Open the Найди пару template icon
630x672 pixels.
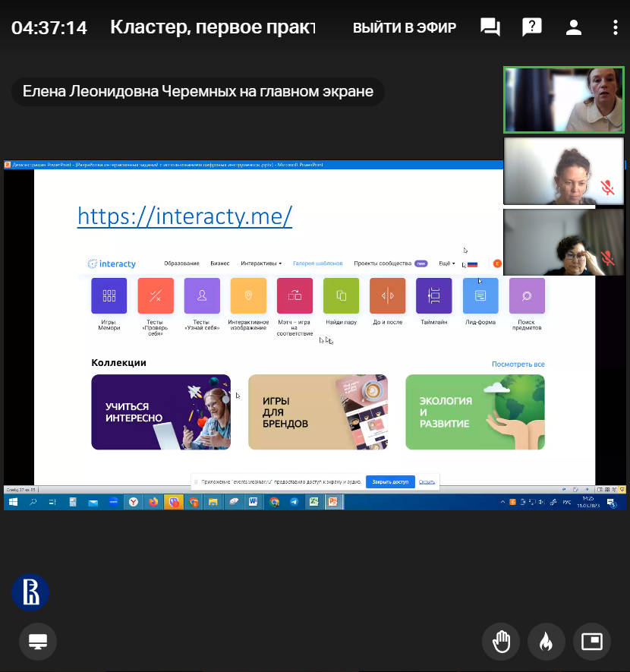[x=341, y=296]
